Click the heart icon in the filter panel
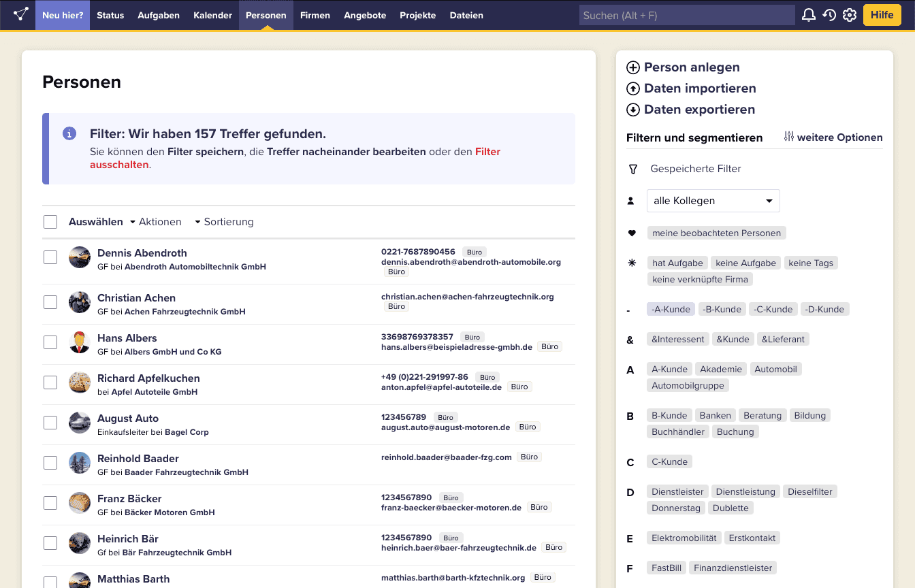The image size is (915, 588). [632, 232]
